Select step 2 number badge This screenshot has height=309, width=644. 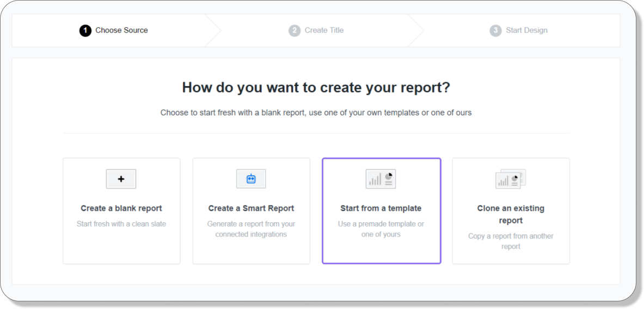[x=295, y=31]
